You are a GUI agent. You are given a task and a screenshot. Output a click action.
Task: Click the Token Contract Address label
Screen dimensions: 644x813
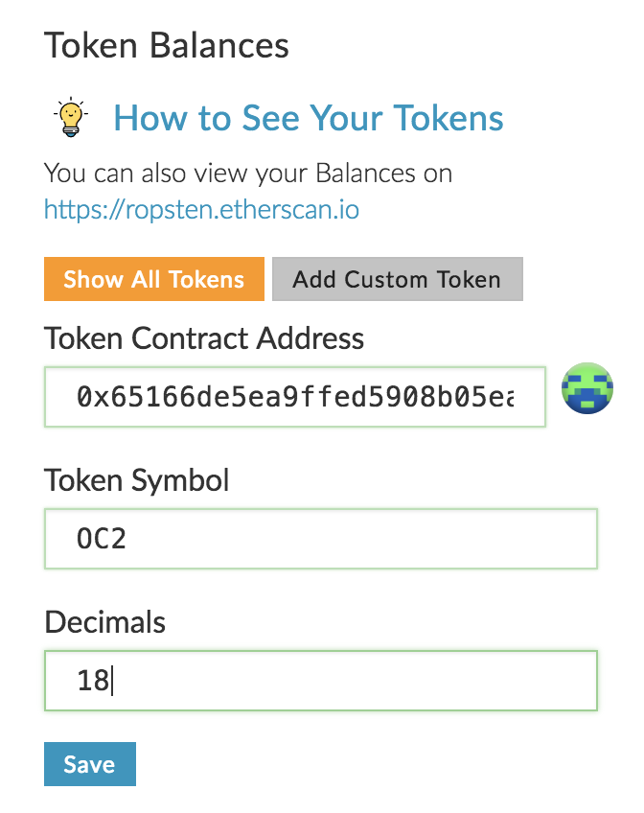point(204,338)
